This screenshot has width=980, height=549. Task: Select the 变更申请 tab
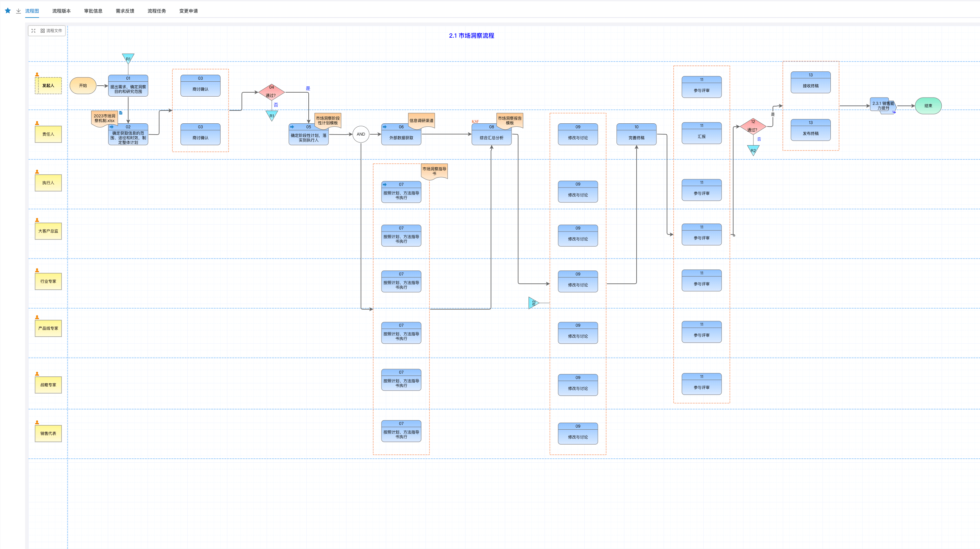point(188,11)
